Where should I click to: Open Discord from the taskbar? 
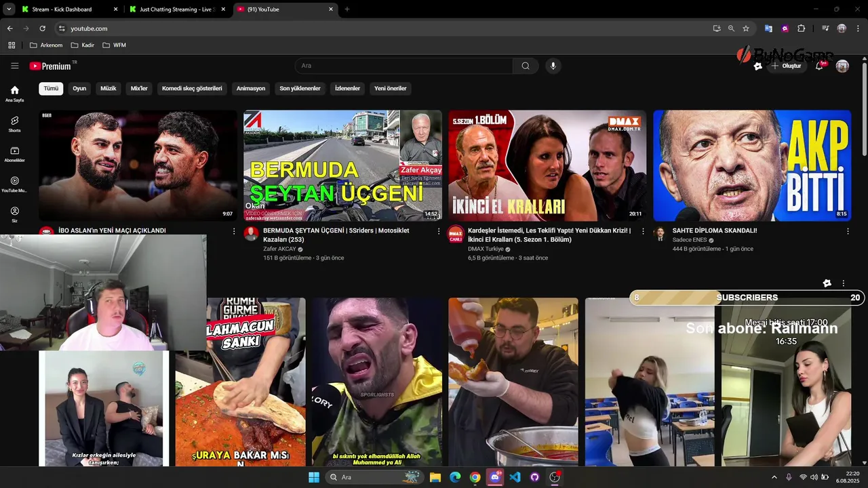pos(495,477)
